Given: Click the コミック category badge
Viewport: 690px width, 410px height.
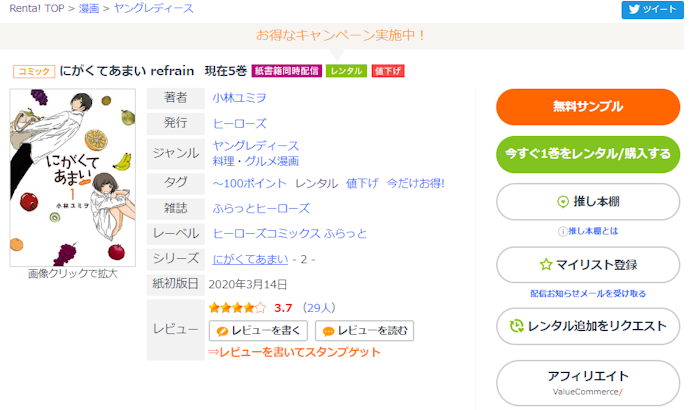Looking at the screenshot, I should point(34,71).
